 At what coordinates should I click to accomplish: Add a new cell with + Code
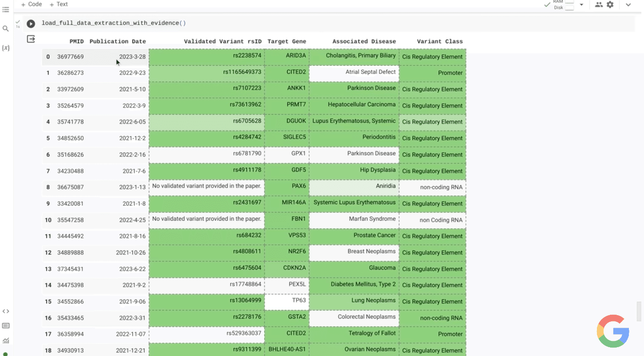[x=31, y=4]
